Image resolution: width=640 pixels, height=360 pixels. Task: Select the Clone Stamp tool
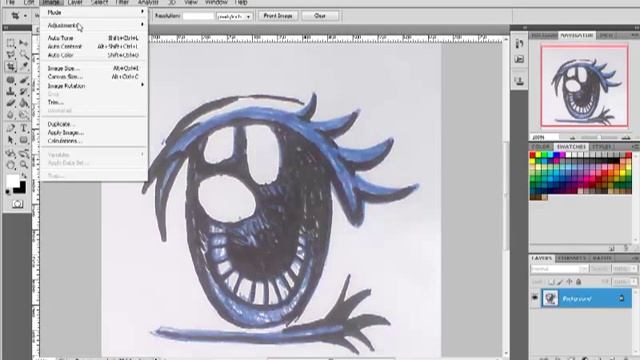(x=11, y=91)
